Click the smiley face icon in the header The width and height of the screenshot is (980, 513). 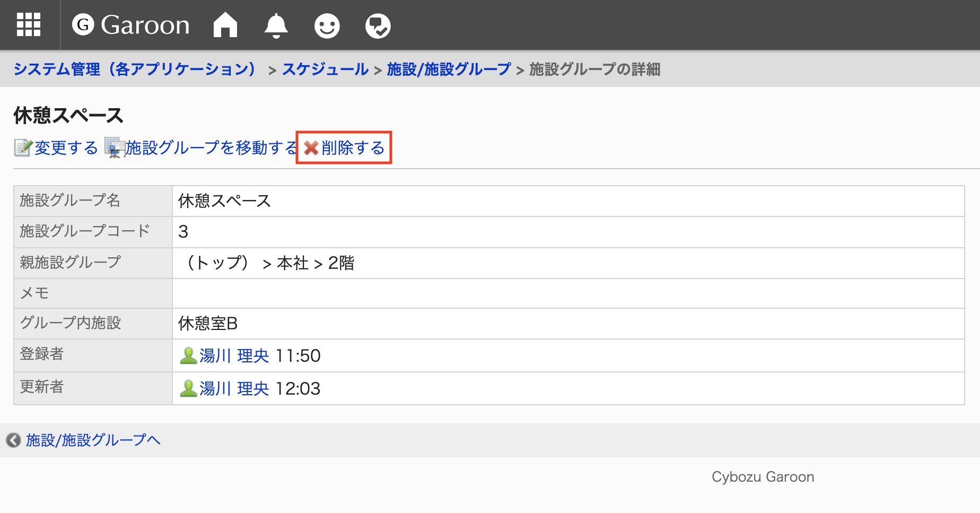327,24
